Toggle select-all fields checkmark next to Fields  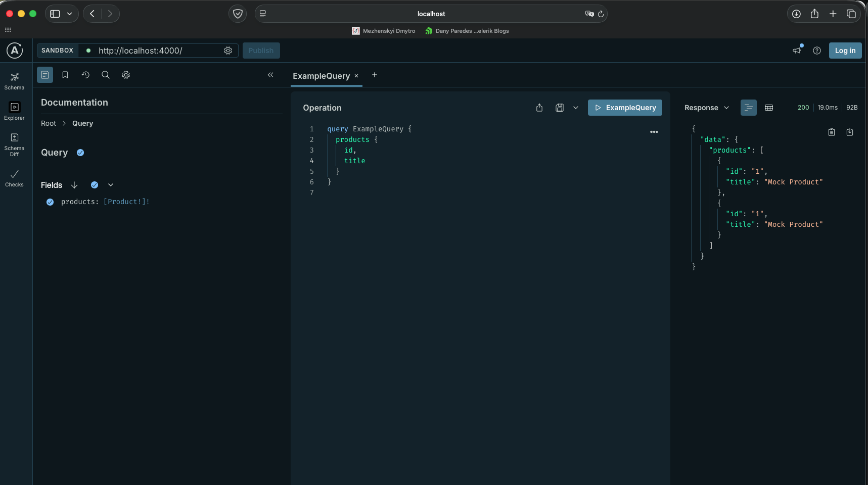tap(94, 185)
